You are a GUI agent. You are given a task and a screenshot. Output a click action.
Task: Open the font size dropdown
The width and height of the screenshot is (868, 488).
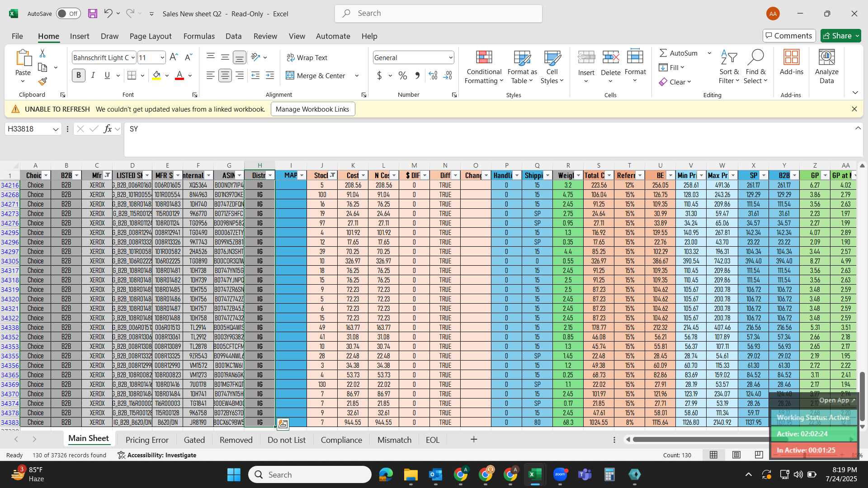[x=162, y=57]
